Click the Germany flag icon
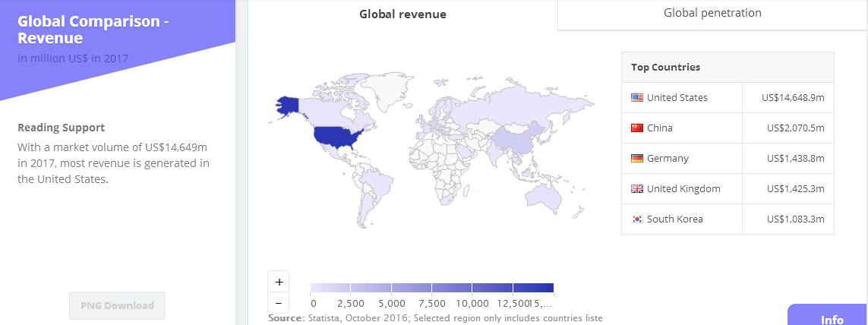The height and width of the screenshot is (325, 868). click(x=636, y=159)
